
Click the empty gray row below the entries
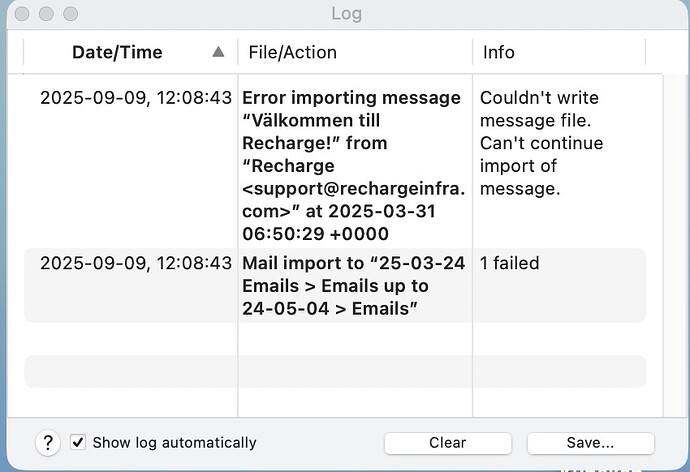click(335, 371)
